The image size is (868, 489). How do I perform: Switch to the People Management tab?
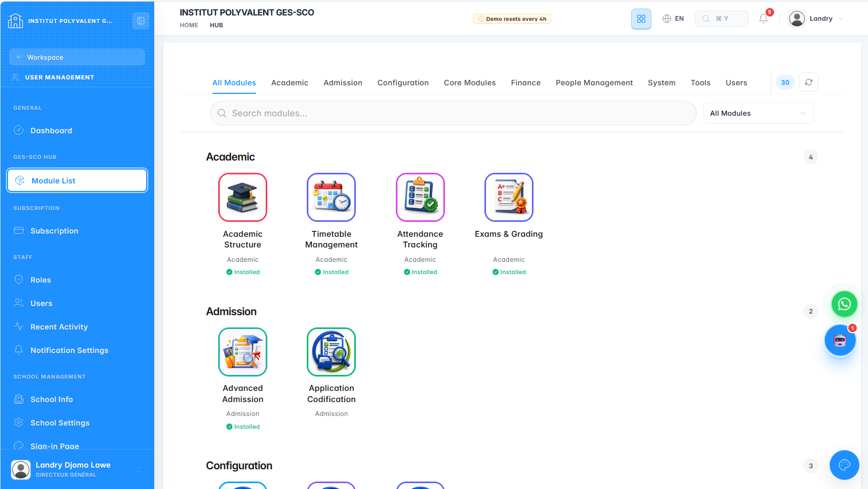(x=594, y=83)
